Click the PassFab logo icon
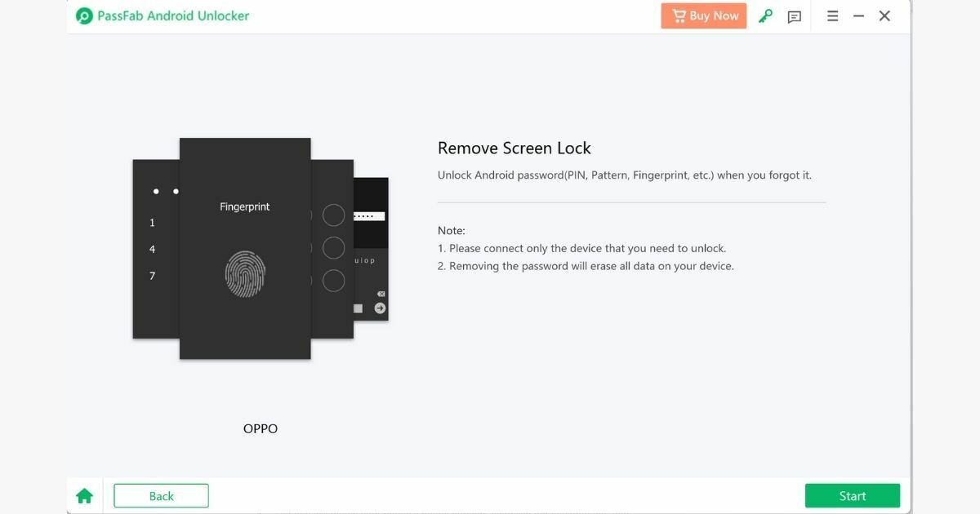 coord(84,16)
